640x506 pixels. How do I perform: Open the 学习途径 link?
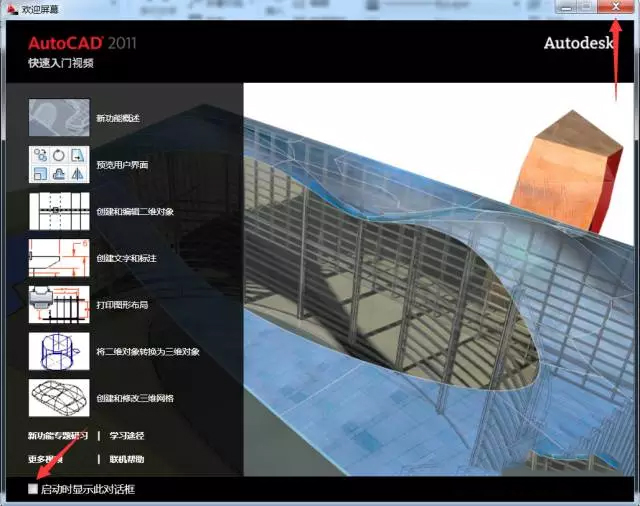[127, 436]
